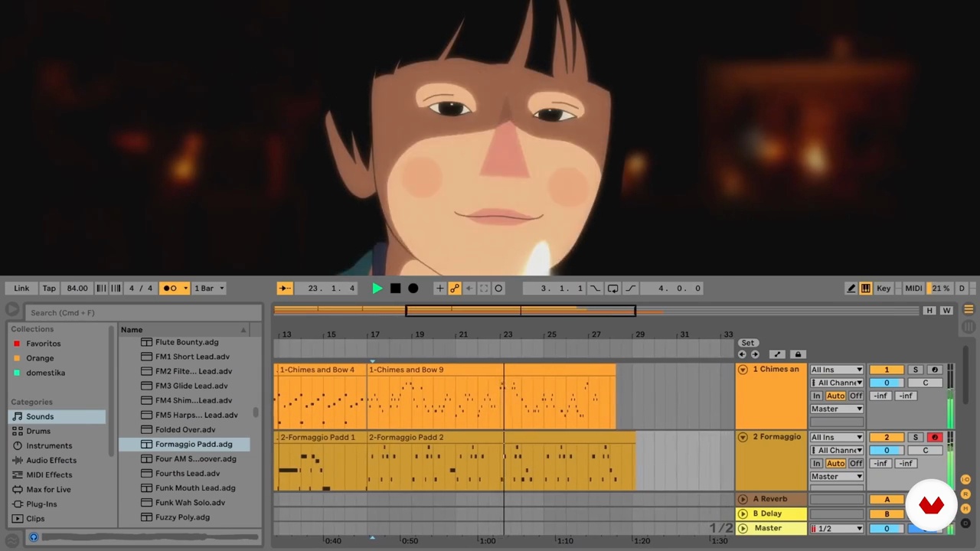This screenshot has height=551, width=980.
Task: Toggle the Automation Mode icon
Action: click(x=777, y=354)
